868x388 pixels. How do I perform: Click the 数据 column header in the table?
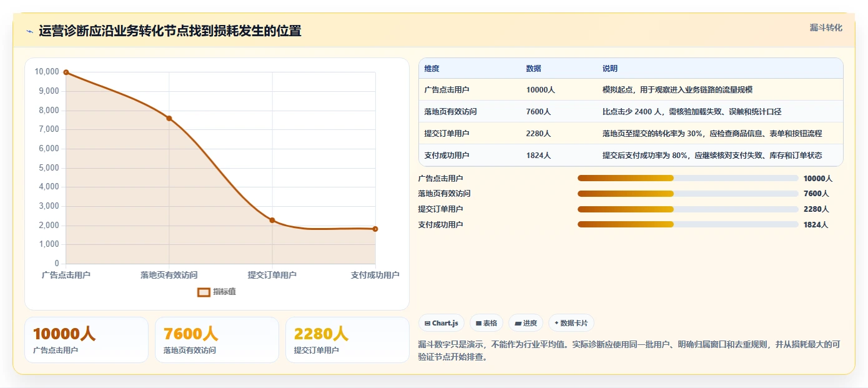tap(533, 69)
